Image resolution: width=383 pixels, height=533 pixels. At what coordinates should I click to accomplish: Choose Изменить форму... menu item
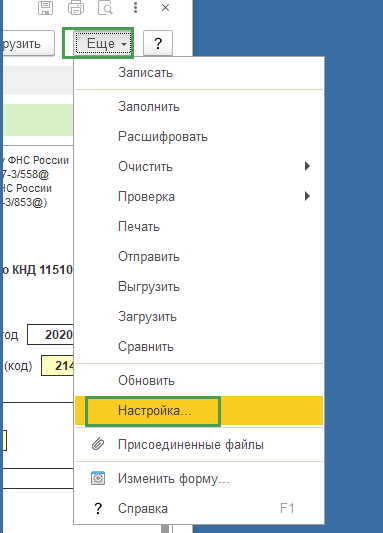coord(199,479)
